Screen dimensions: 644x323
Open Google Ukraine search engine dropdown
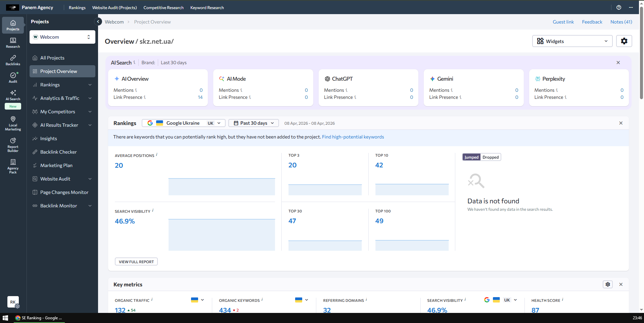pos(184,123)
